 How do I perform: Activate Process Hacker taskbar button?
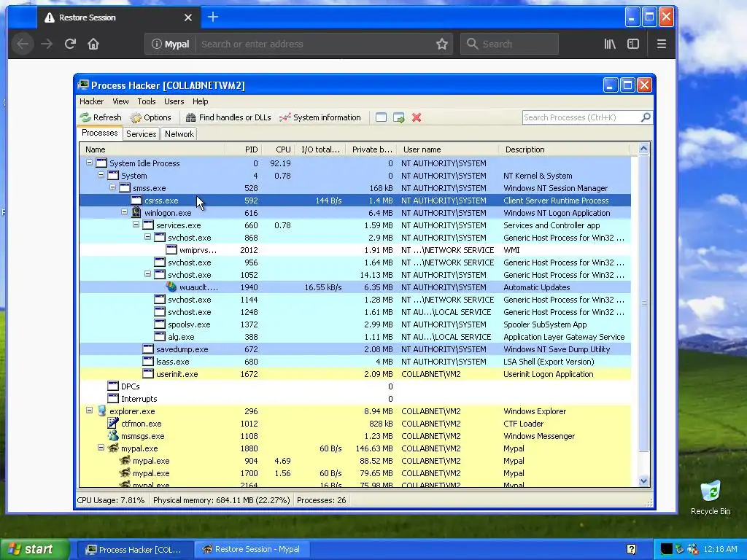coord(134,550)
